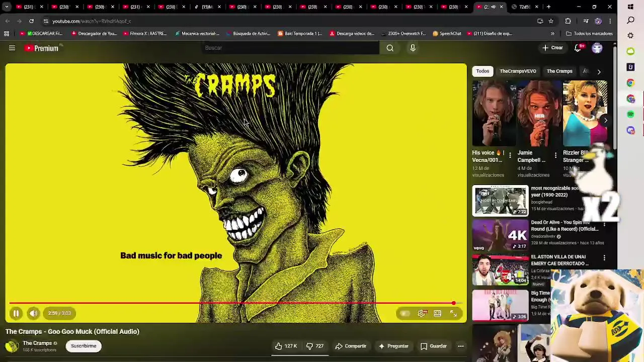Viewport: 644px width, 362px height.
Task: Mute the playing tab's speaker icon
Action: point(493,7)
